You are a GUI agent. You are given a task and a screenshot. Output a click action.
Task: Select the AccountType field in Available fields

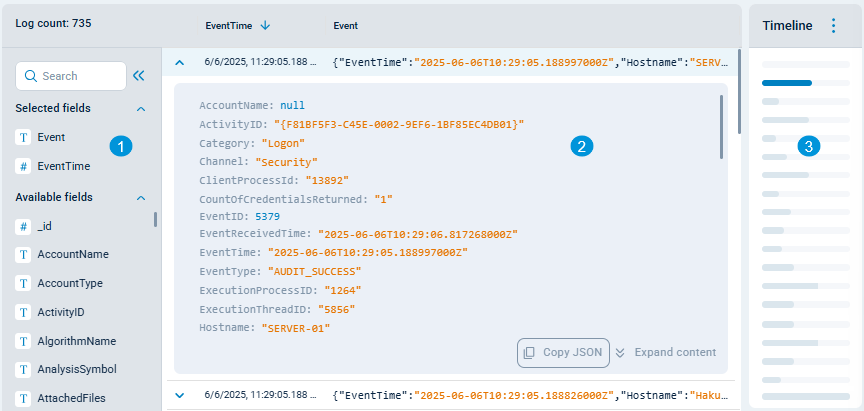(69, 283)
